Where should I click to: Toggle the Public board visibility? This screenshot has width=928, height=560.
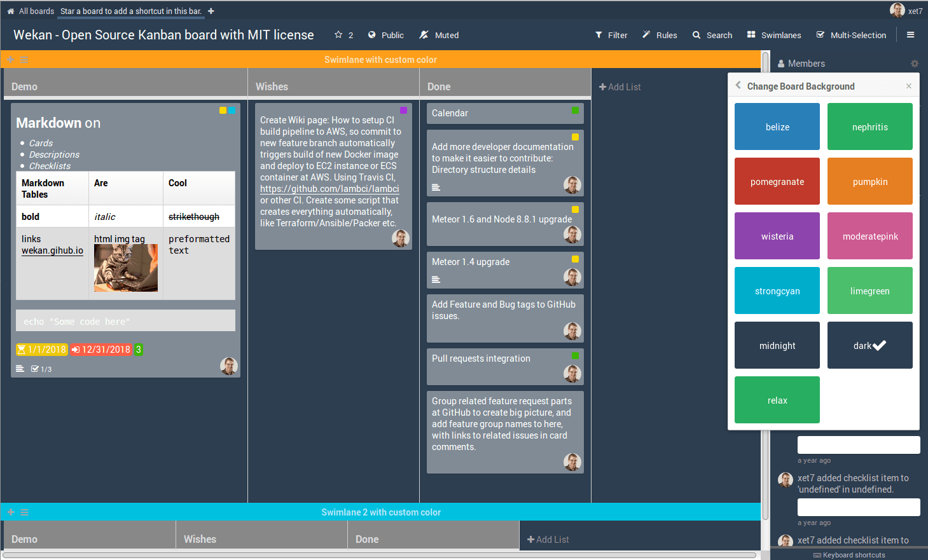[x=385, y=35]
